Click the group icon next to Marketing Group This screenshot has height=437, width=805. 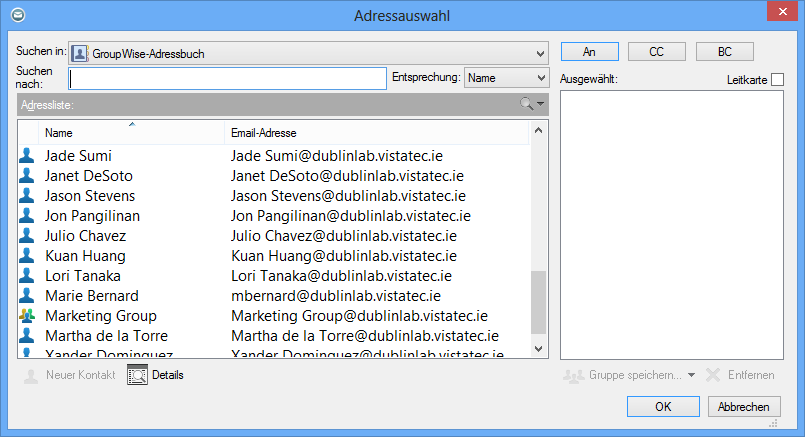27,315
